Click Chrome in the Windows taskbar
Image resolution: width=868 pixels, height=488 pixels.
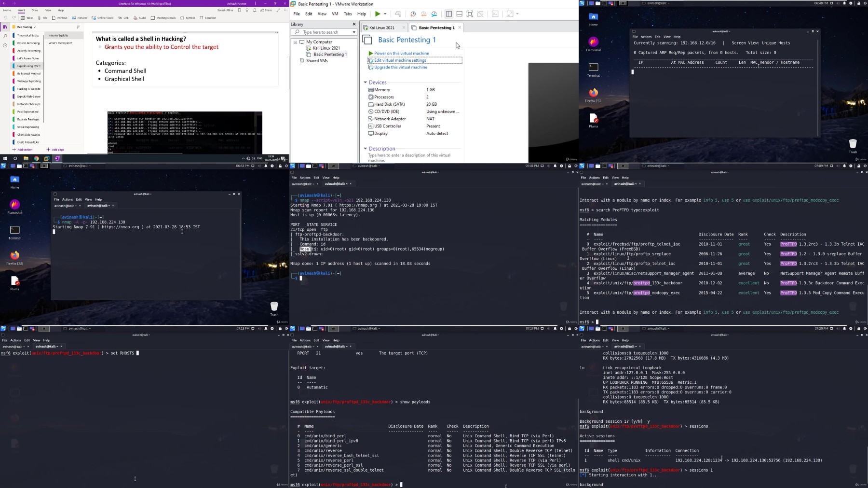tap(36, 158)
